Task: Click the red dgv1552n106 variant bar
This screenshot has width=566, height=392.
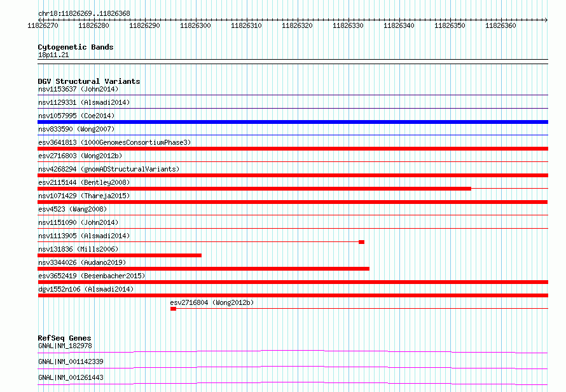Action: [x=293, y=295]
